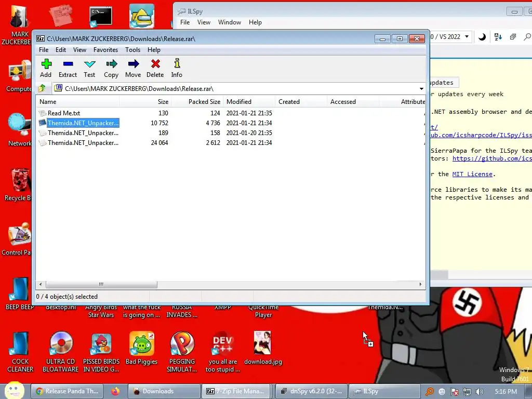Viewport: 532px width, 399px height.
Task: Select Themida.NET_Unpacker file sized 24 064
Action: 83,143
